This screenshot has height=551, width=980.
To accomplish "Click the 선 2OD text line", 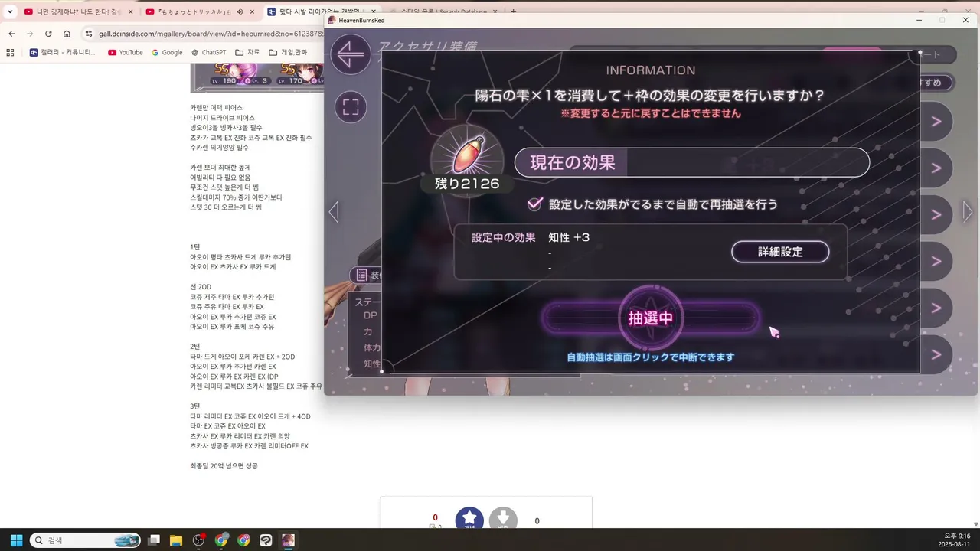I will (201, 287).
